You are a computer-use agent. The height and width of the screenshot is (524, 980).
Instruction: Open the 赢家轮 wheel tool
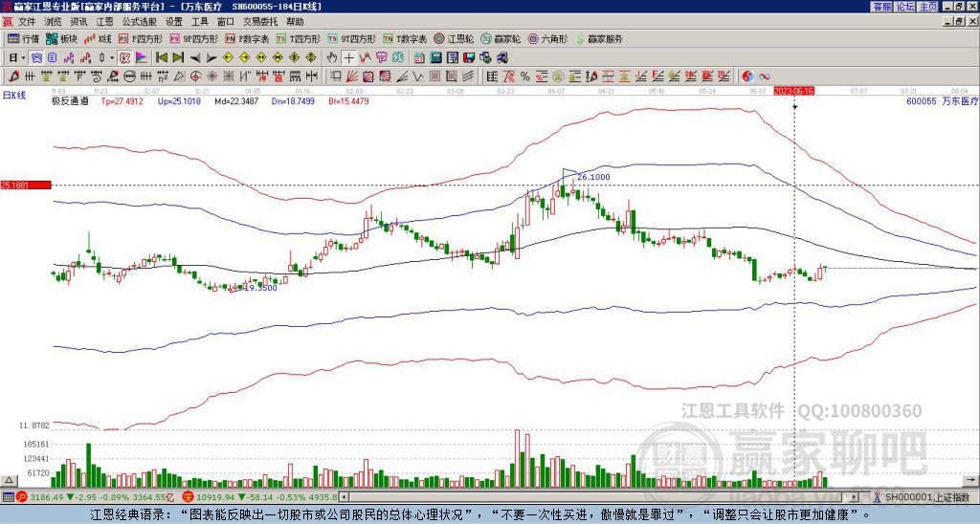click(501, 38)
